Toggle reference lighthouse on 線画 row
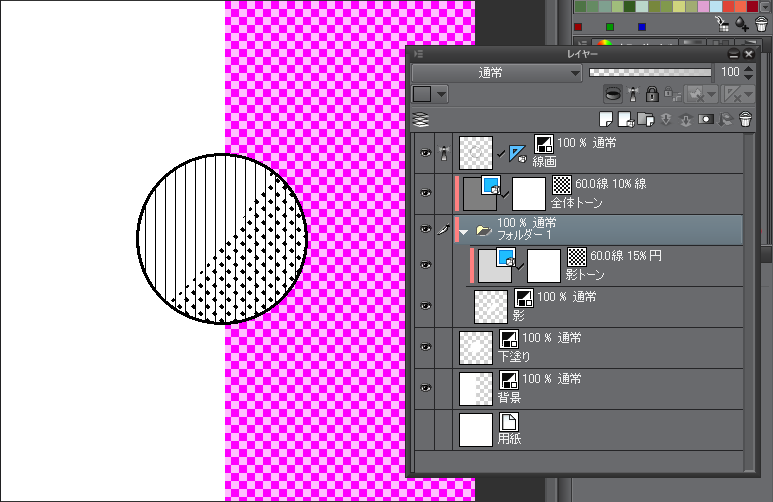The image size is (773, 502). coord(444,153)
